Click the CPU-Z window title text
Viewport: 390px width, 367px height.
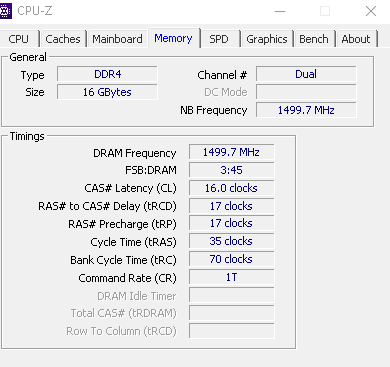[35, 11]
